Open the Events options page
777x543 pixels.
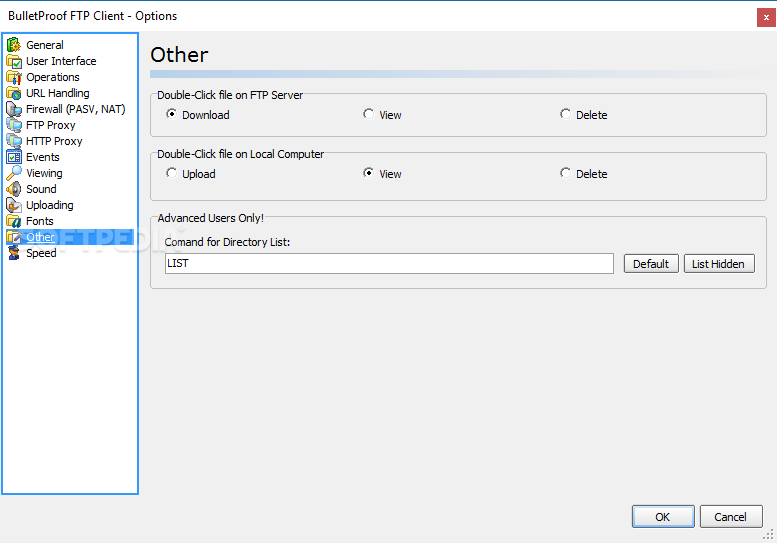click(43, 157)
